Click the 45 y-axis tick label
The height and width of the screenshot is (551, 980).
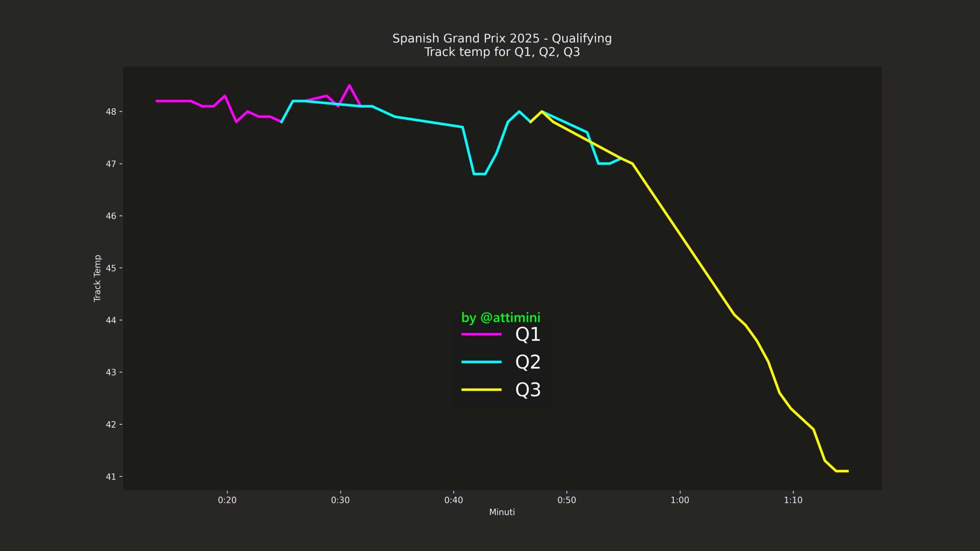111,268
